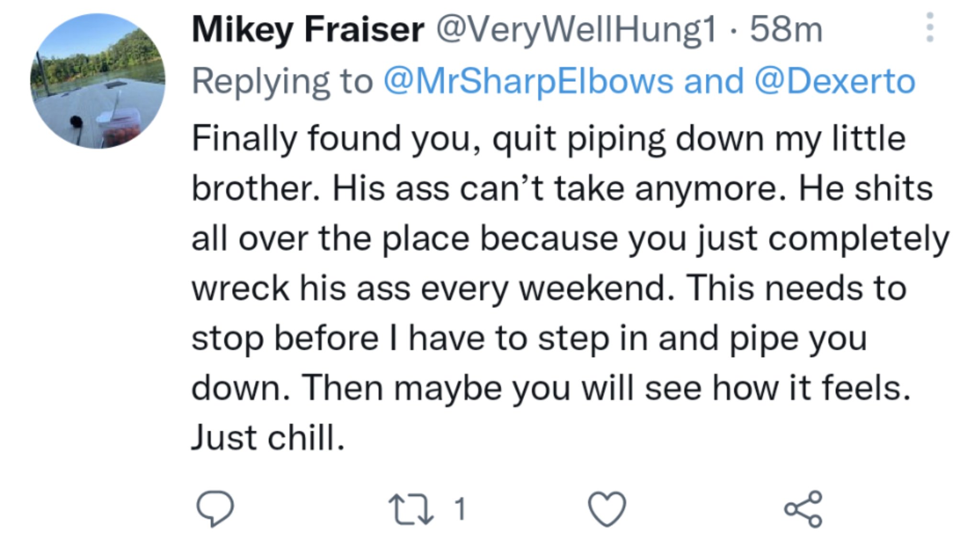
Task: Open Mikey Fraiser's profile via display name
Action: pos(308,30)
